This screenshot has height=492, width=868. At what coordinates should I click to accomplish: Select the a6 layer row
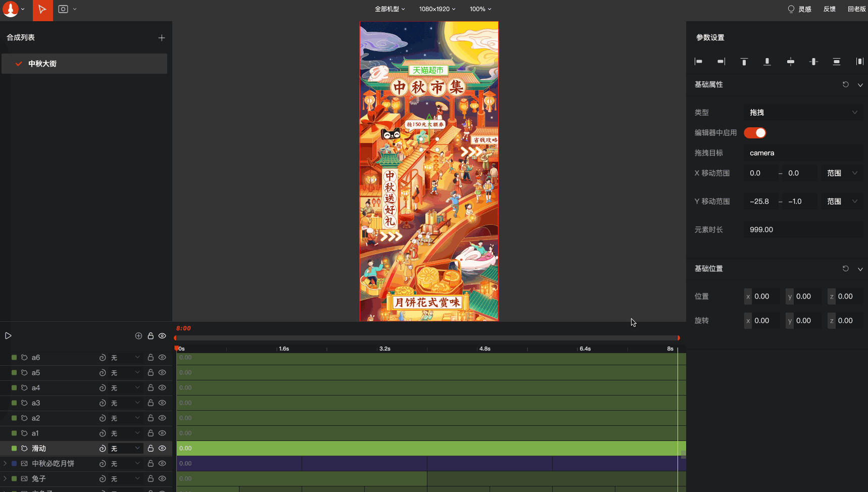pos(86,358)
